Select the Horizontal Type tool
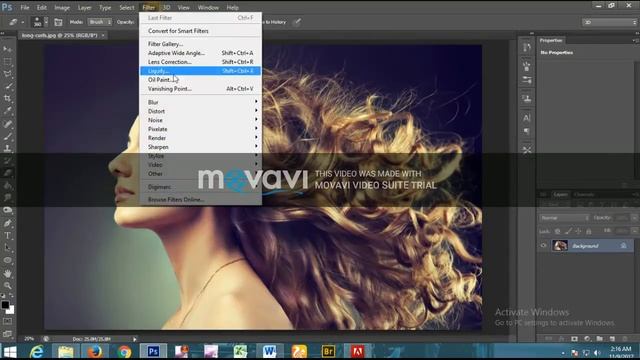This screenshot has width=640, height=360. pos(8,236)
